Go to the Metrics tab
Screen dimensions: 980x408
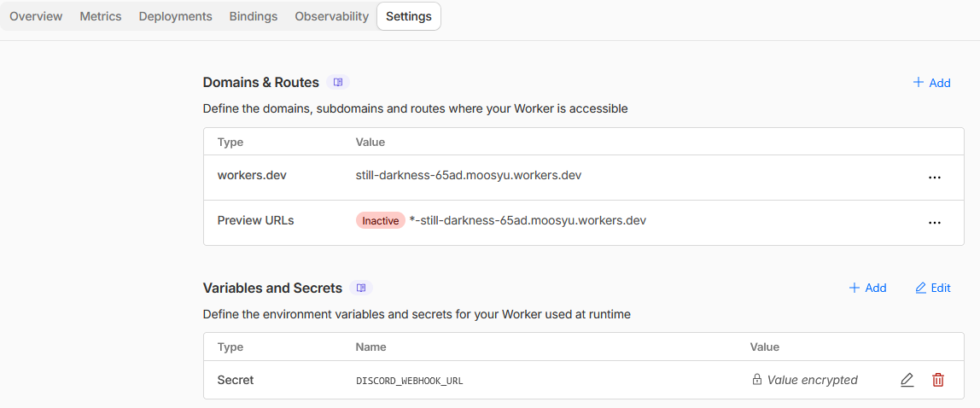pyautogui.click(x=101, y=16)
